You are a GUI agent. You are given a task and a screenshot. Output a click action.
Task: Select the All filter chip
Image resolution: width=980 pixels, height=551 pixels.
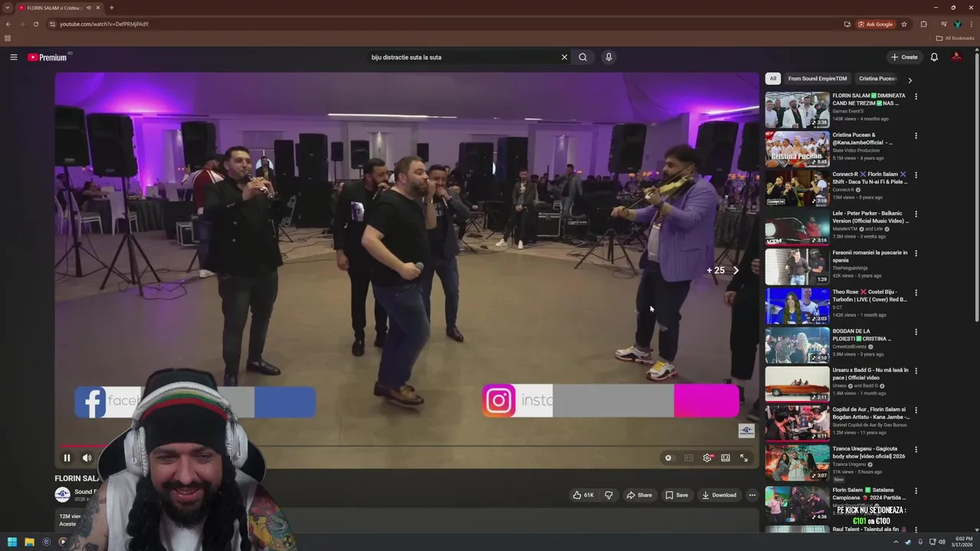pos(773,78)
